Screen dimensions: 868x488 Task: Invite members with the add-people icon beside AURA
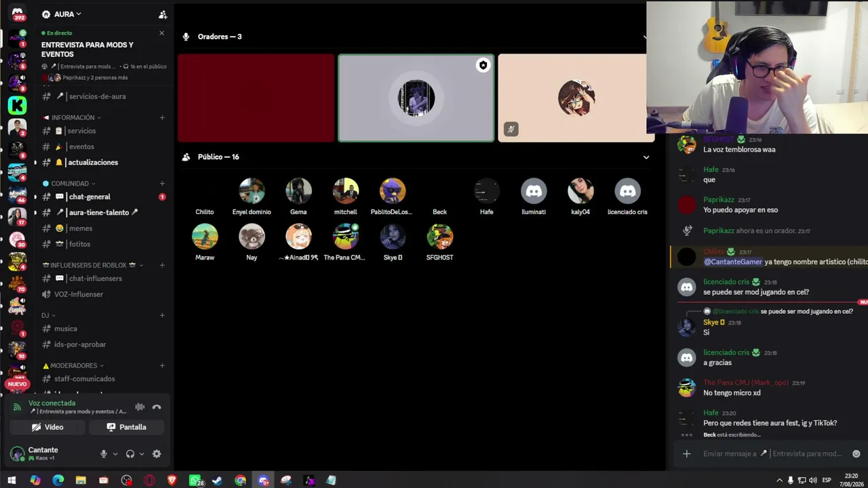pos(163,14)
